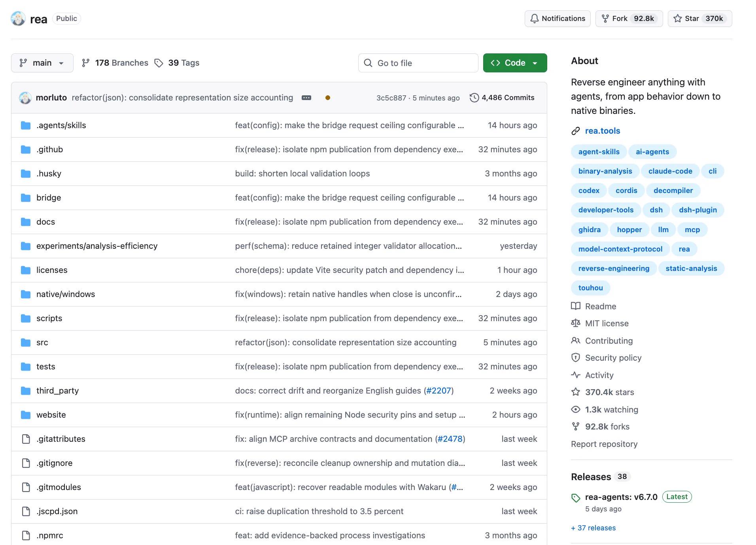Click the .gitignore file icon
This screenshot has height=545, width=756.
[26, 463]
